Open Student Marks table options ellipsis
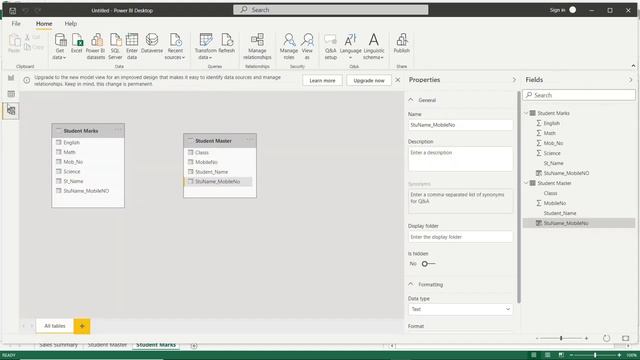 point(118,130)
